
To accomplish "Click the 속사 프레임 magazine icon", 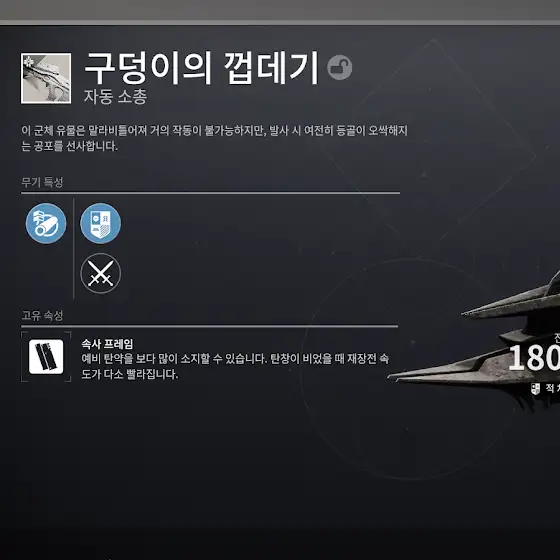I will click(46, 356).
